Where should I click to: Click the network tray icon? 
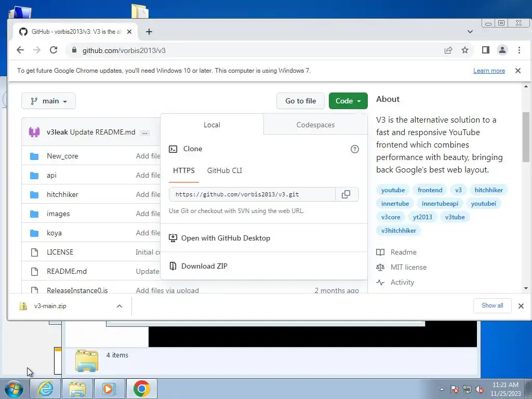pyautogui.click(x=467, y=389)
